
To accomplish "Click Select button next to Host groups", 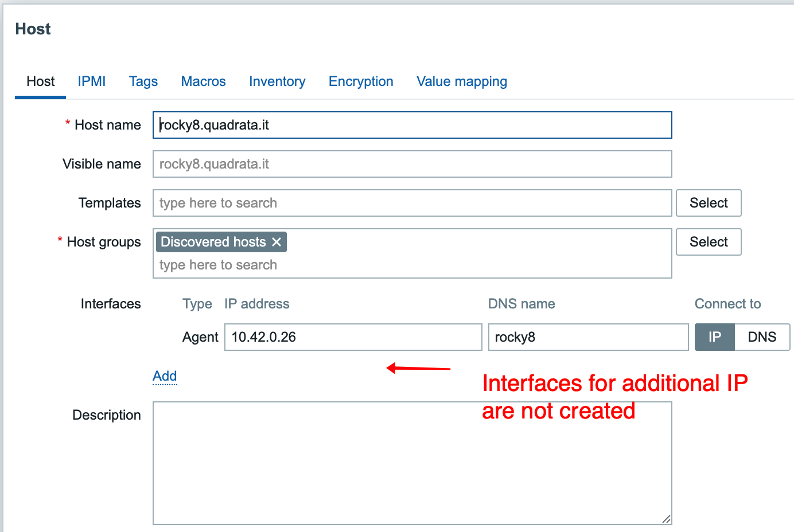I will pyautogui.click(x=709, y=242).
